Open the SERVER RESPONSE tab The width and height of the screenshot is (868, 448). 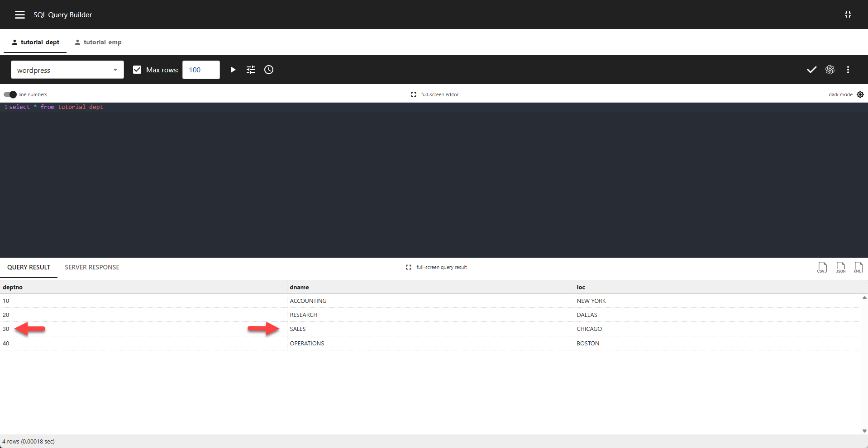pyautogui.click(x=92, y=267)
